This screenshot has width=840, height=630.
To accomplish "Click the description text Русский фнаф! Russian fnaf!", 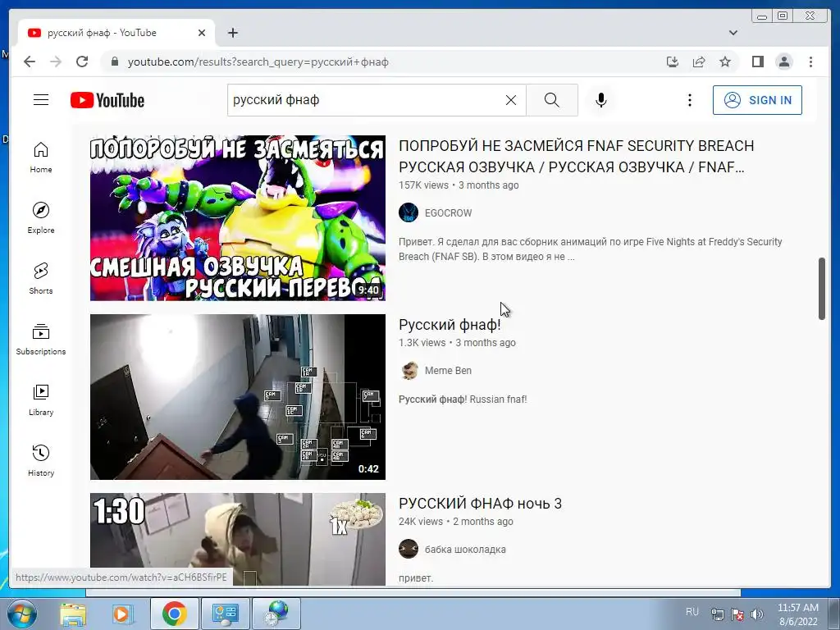I will point(463,399).
